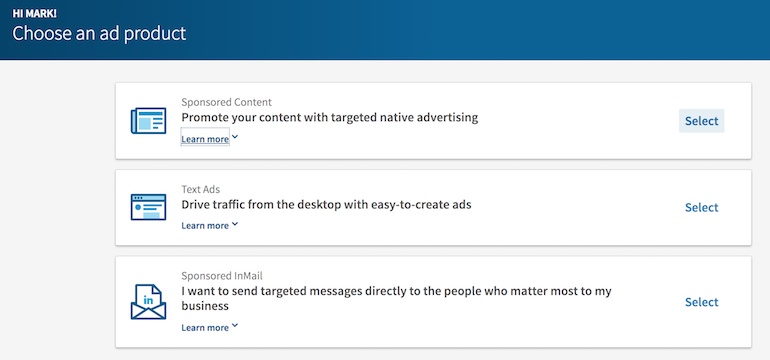Click the 'Sponsored Content' label text
This screenshot has height=360, width=770.
226,102
